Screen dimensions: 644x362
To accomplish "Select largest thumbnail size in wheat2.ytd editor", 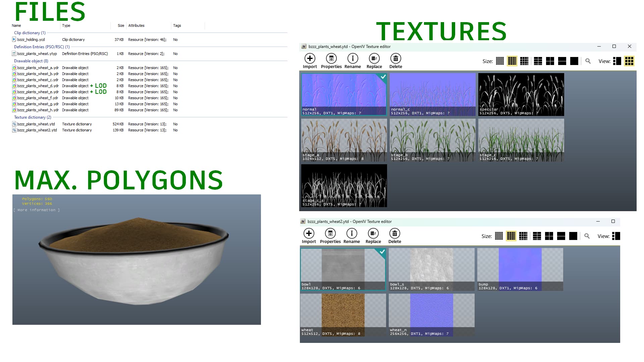I will tap(573, 236).
